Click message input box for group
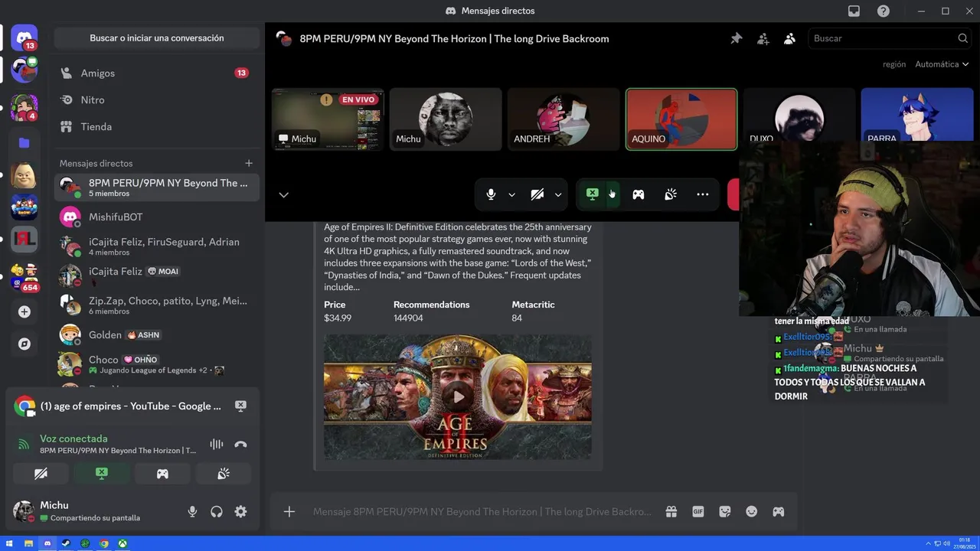This screenshot has width=980, height=551. [x=482, y=511]
